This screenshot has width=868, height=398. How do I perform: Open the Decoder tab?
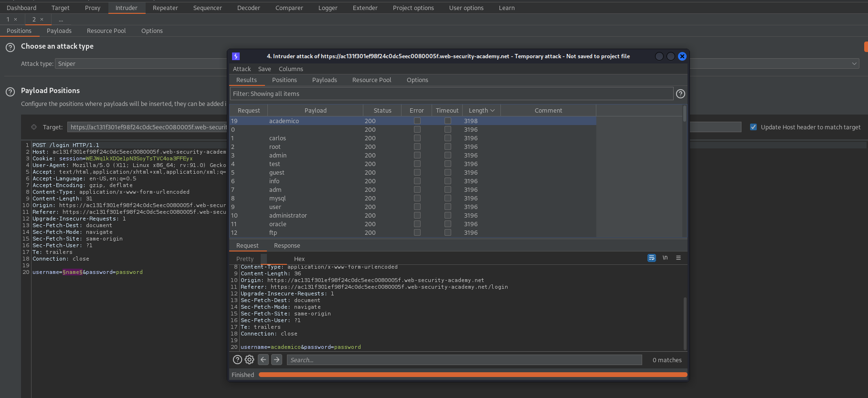click(x=249, y=8)
